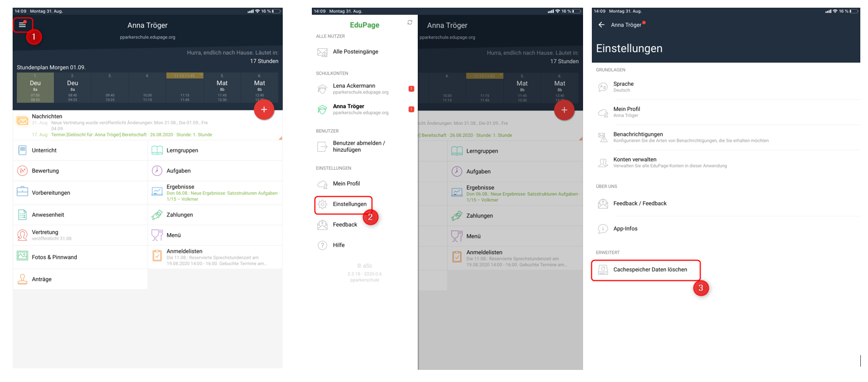Choose Benutzer abmelden / hinzufügen
Image resolution: width=868 pixels, height=382 pixels.
365,147
